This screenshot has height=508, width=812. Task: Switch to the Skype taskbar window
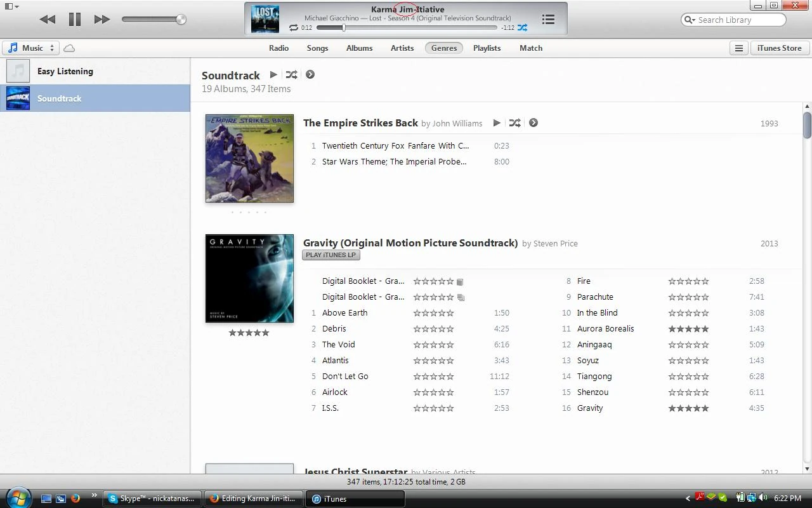pyautogui.click(x=153, y=498)
